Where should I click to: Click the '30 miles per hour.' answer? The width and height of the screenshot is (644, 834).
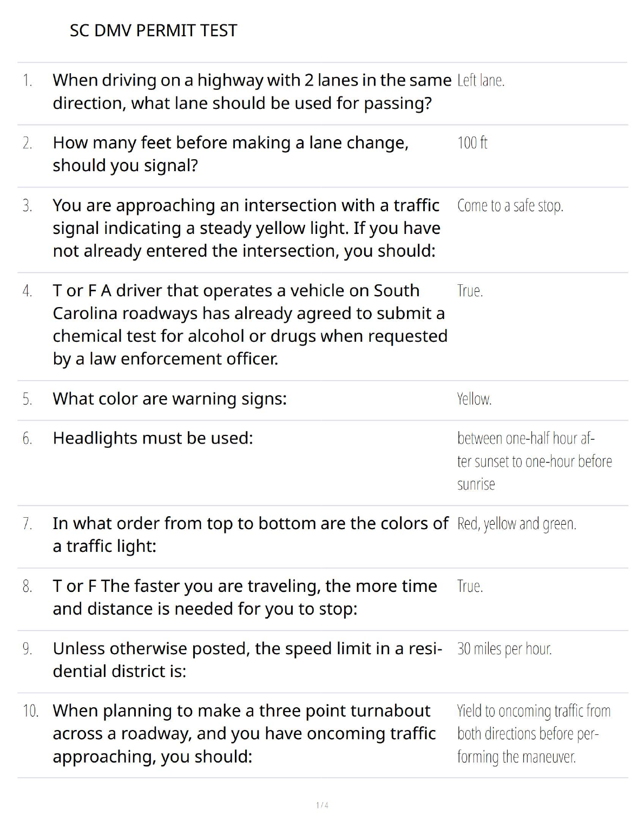pos(504,649)
